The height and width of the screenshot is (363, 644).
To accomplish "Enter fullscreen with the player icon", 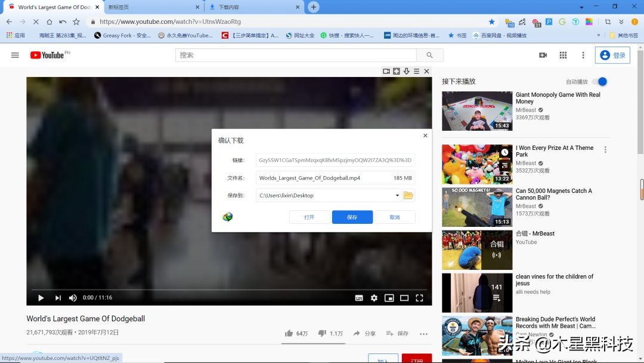I will (x=419, y=297).
